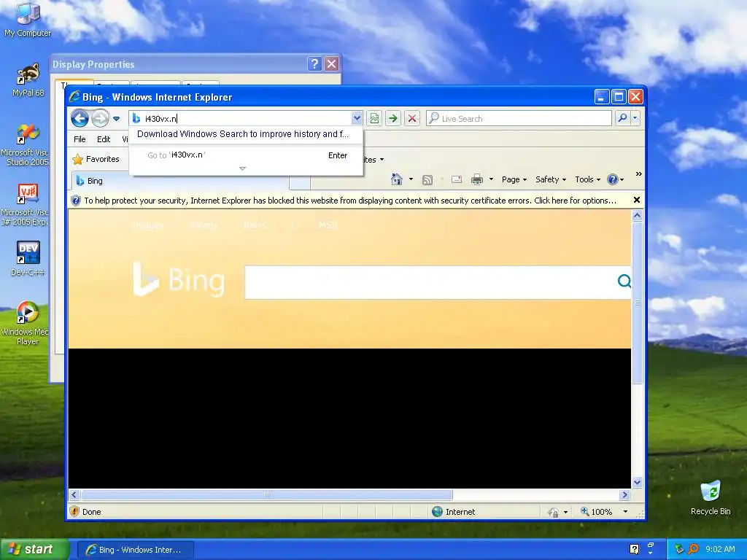The height and width of the screenshot is (560, 747).
Task: Select the MyPal 68 desktop icon
Action: point(28,80)
